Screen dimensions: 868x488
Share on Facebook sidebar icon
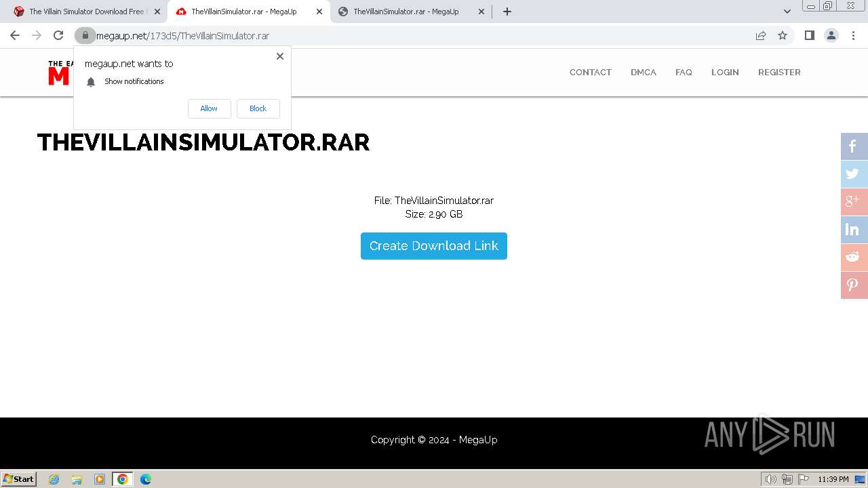coord(853,146)
